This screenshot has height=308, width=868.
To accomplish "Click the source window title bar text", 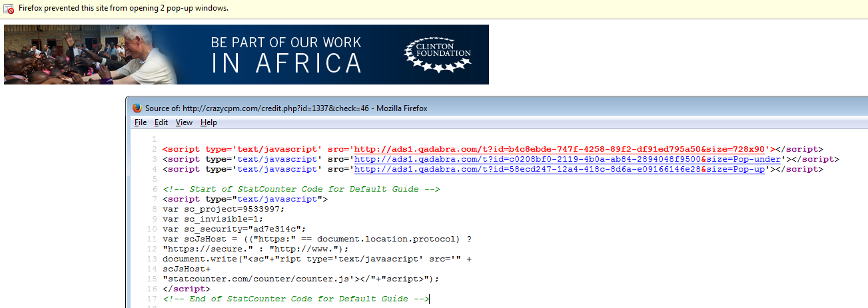I will (286, 108).
